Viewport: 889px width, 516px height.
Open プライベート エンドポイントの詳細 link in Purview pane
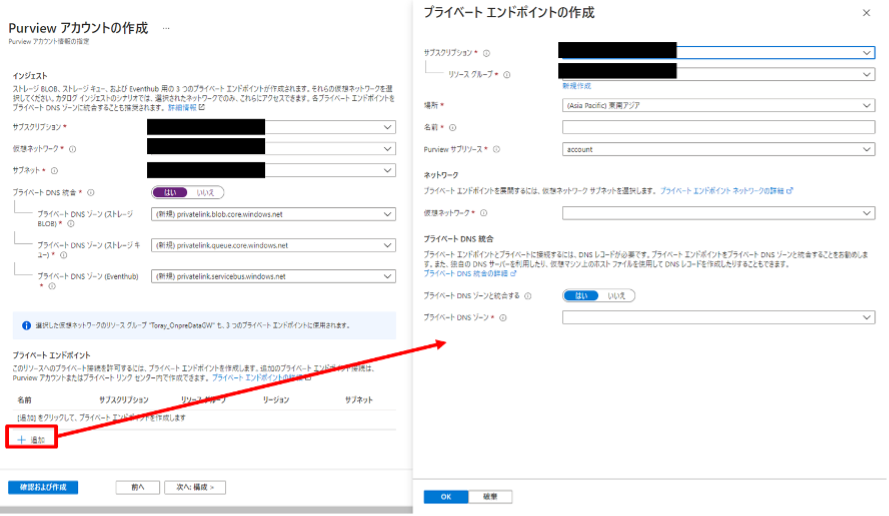261,378
